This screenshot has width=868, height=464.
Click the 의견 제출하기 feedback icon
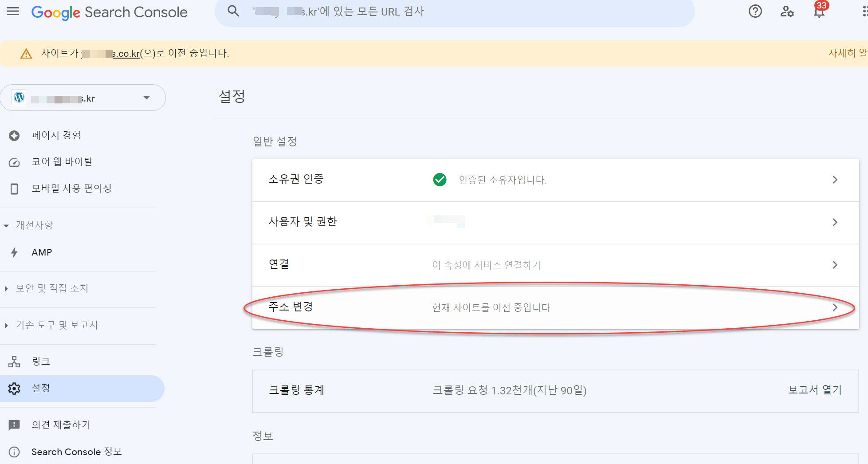(x=14, y=425)
